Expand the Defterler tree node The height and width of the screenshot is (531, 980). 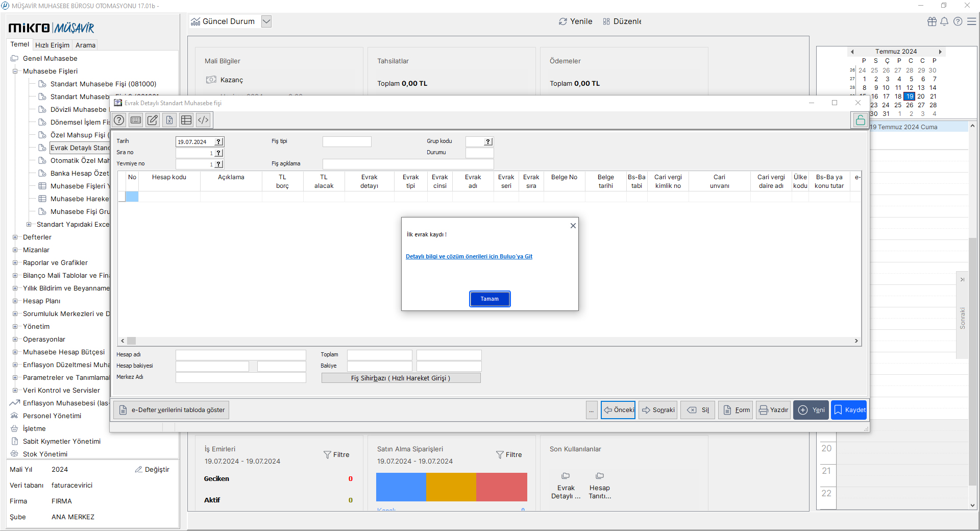click(15, 237)
